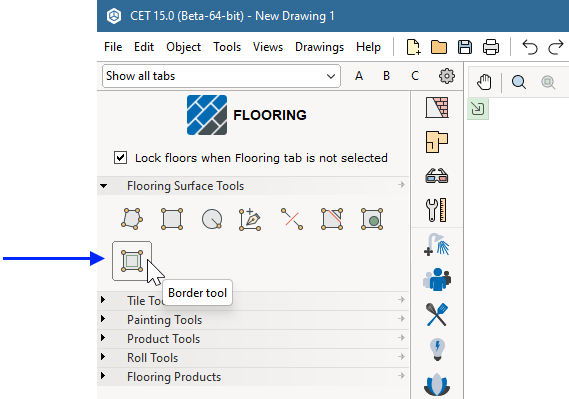This screenshot has height=399, width=569.
Task: Expand the Product Tools section
Action: point(103,337)
